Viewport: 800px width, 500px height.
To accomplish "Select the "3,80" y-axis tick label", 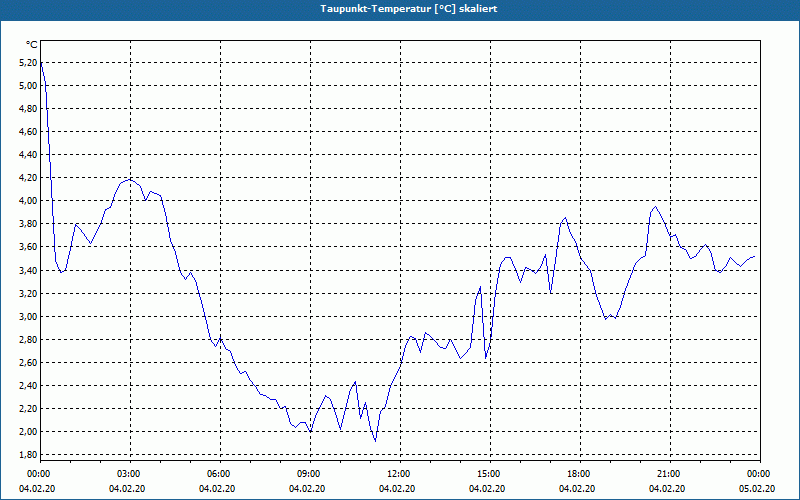I will [29, 224].
